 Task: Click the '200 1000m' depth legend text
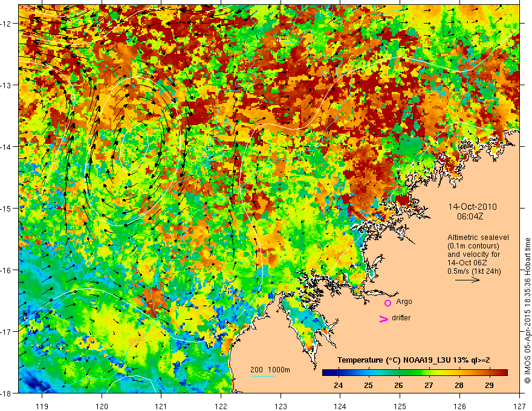click(x=270, y=370)
